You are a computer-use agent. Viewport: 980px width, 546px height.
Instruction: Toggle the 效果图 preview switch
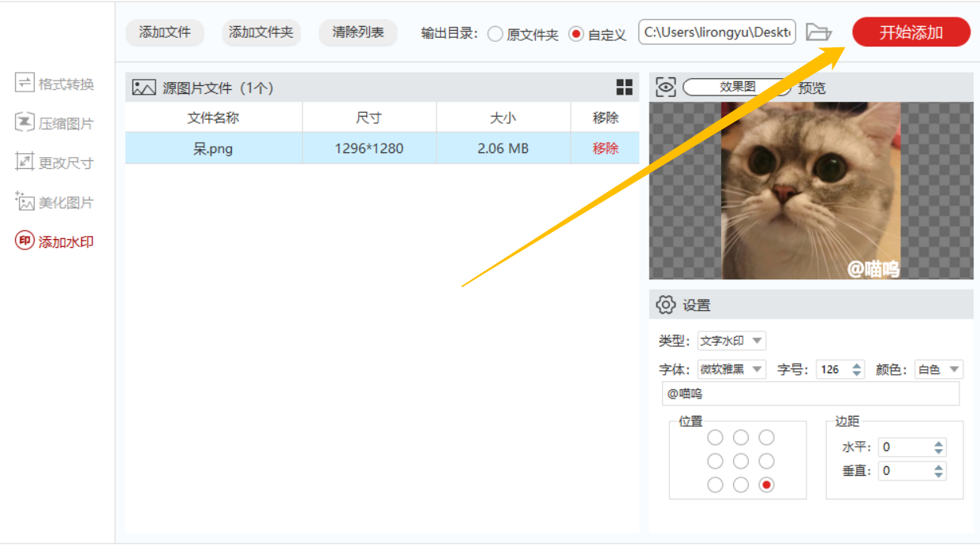[x=737, y=88]
